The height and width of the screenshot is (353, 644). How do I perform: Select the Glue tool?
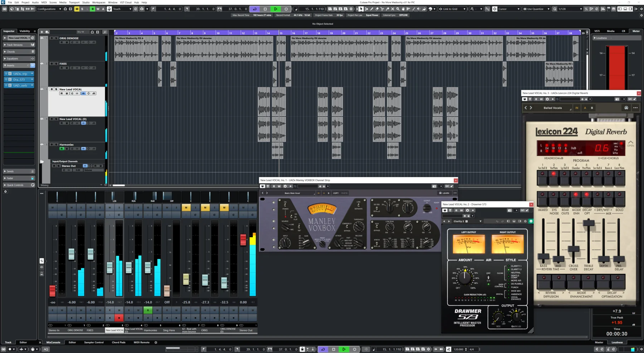(x=387, y=9)
